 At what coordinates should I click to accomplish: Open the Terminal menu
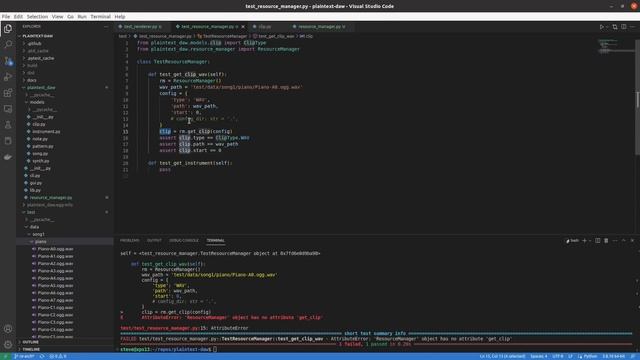tap(100, 17)
